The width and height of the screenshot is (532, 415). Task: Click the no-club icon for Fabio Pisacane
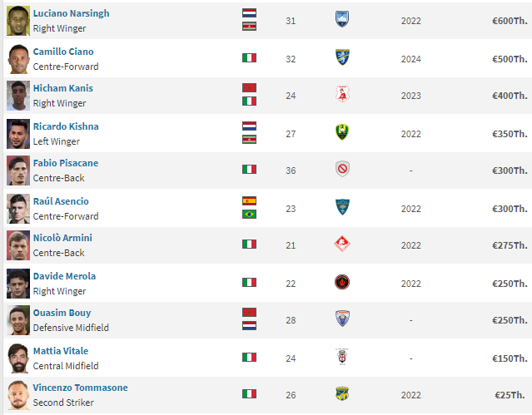pyautogui.click(x=342, y=170)
